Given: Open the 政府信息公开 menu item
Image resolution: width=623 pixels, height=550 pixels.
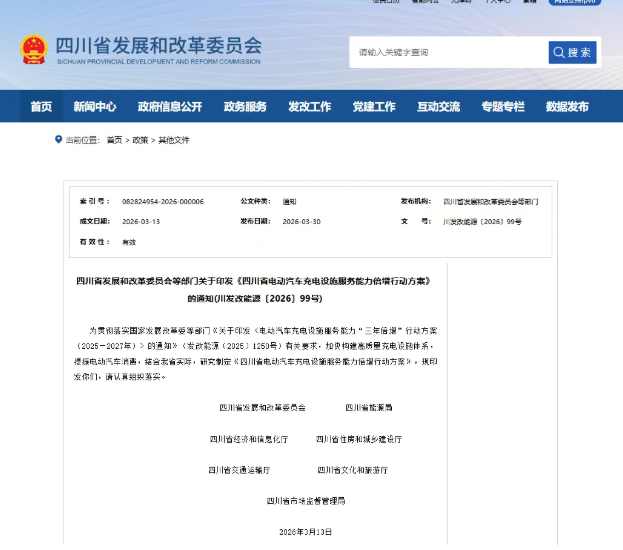Looking at the screenshot, I should click(x=170, y=107).
